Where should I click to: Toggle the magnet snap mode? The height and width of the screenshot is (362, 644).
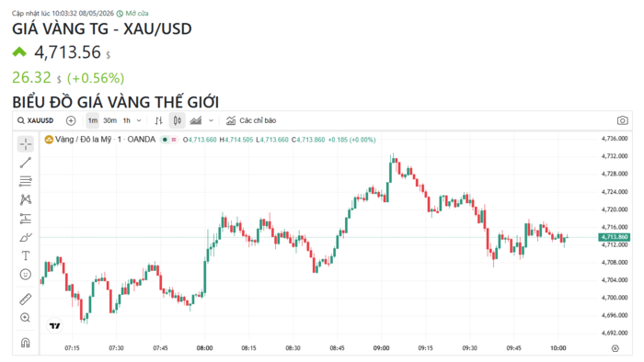pos(26,343)
